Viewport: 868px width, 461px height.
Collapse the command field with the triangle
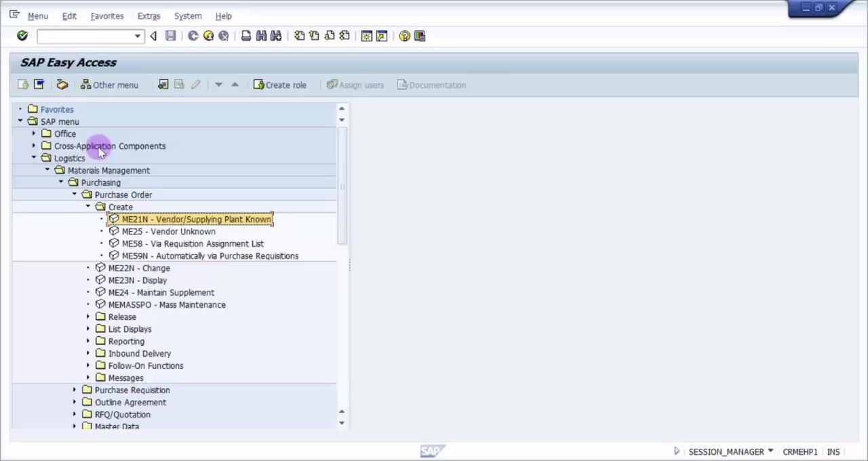pos(153,36)
